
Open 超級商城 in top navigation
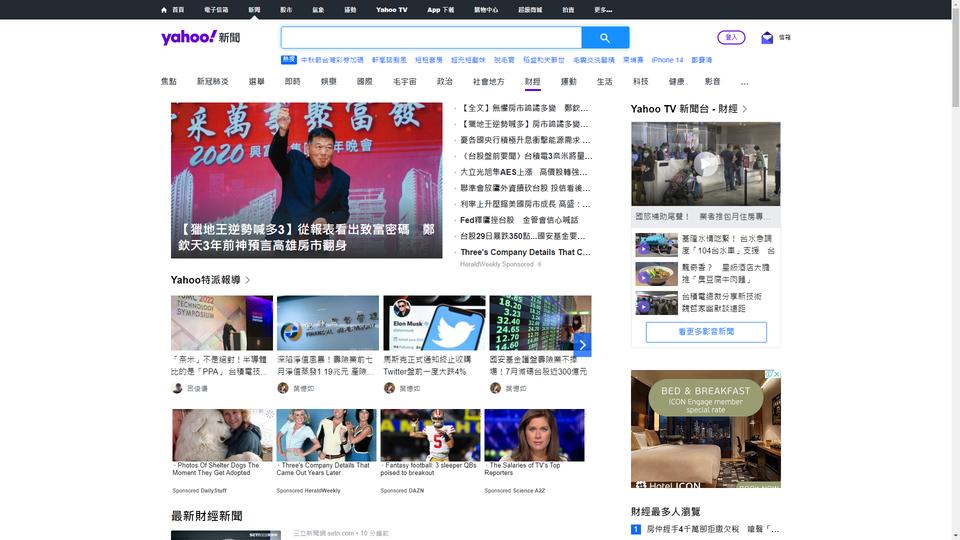click(530, 10)
